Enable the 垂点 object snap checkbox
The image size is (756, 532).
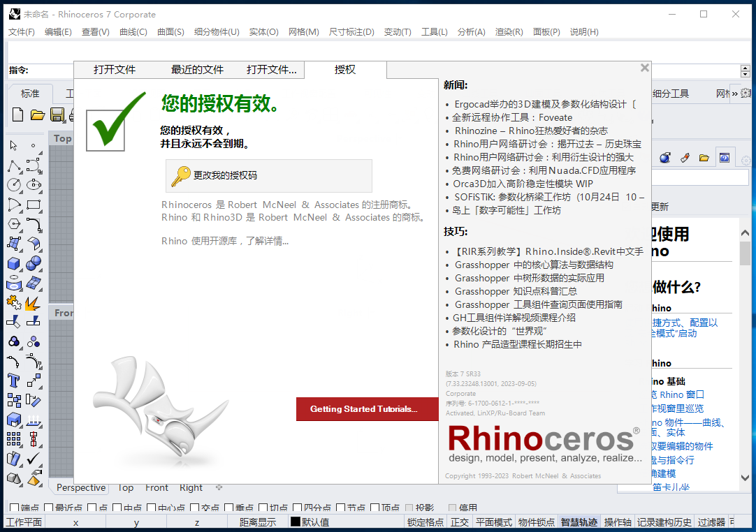pos(229,508)
